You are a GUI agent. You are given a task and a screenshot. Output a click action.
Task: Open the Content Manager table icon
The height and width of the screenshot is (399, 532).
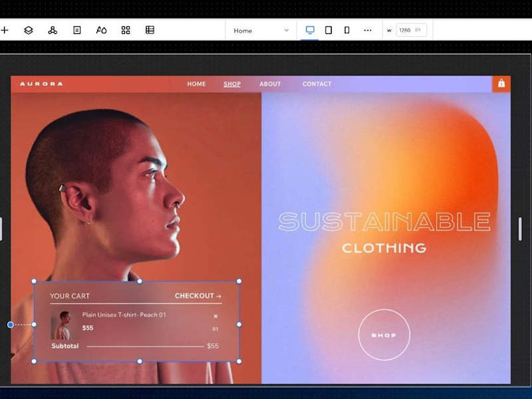[150, 30]
